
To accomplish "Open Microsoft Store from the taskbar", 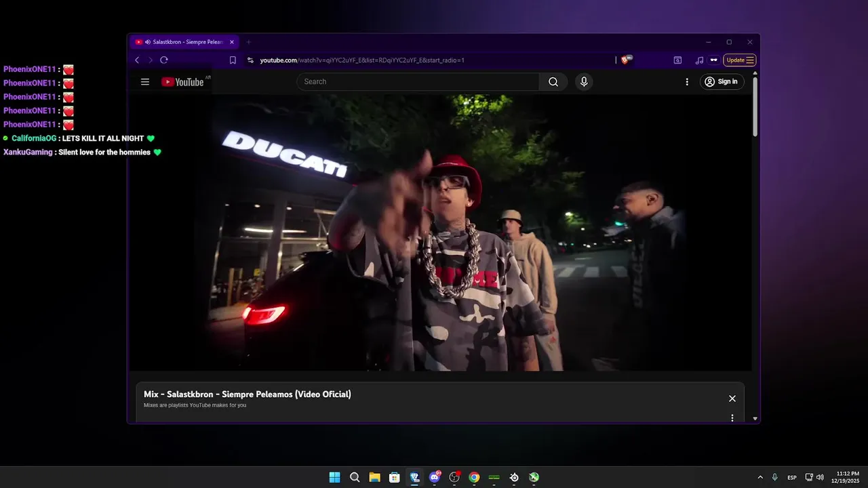I will (395, 477).
